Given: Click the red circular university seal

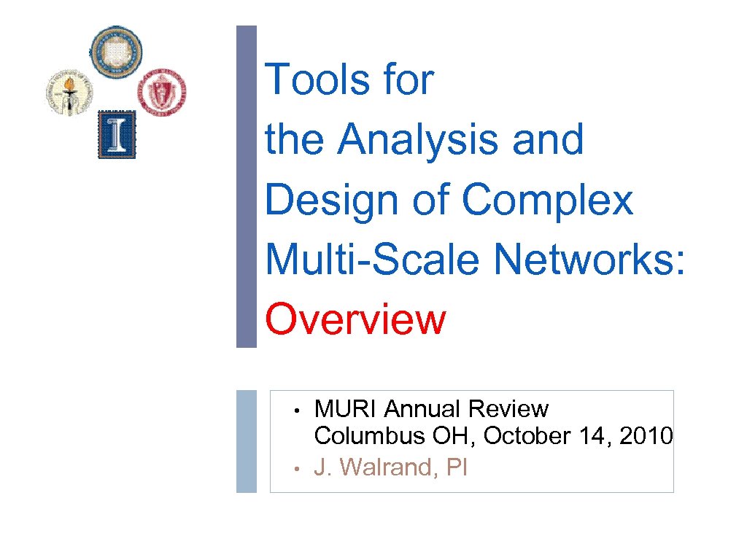Looking at the screenshot, I should tap(163, 92).
